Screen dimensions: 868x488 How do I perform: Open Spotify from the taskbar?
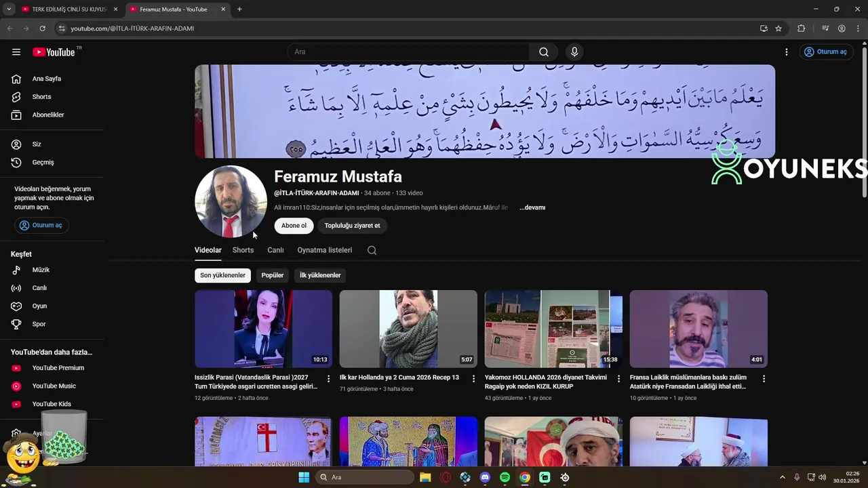pos(505,477)
